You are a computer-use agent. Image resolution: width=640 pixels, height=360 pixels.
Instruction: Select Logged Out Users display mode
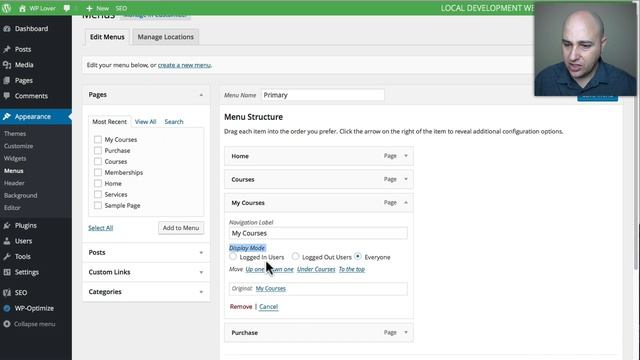click(x=295, y=256)
